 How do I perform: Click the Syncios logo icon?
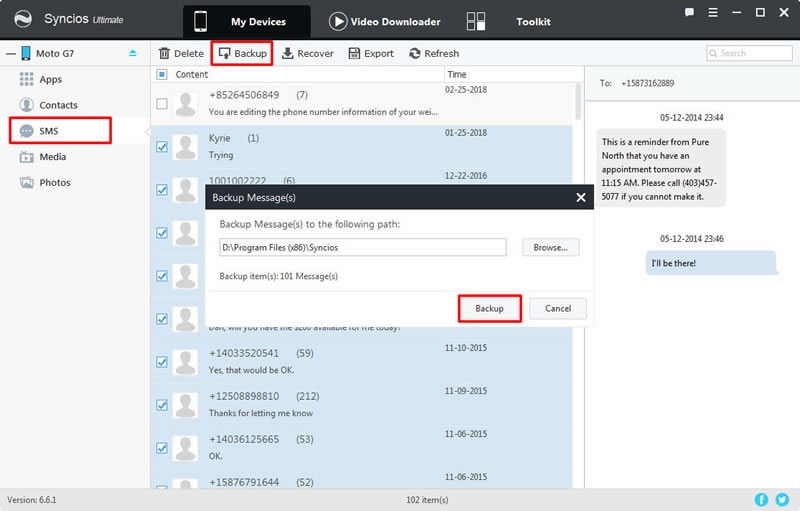click(22, 19)
